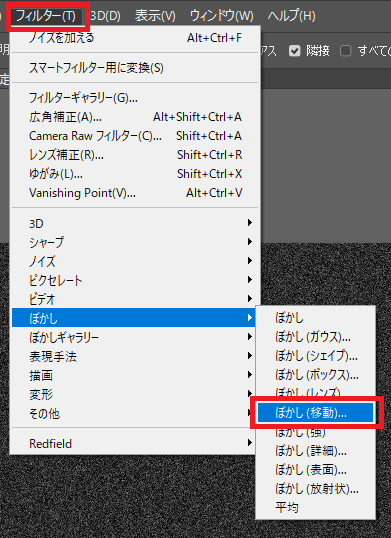Choose 平均 in blur submenu
Viewport: 391px width, 538px height.
coord(316,507)
